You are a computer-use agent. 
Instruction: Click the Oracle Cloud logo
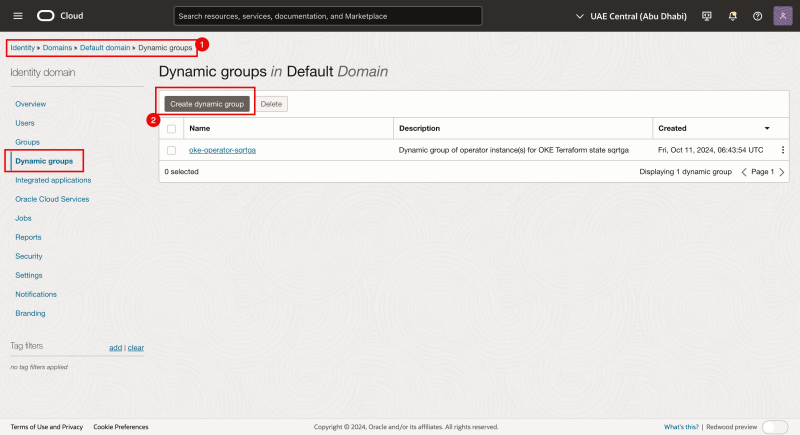[x=59, y=16]
